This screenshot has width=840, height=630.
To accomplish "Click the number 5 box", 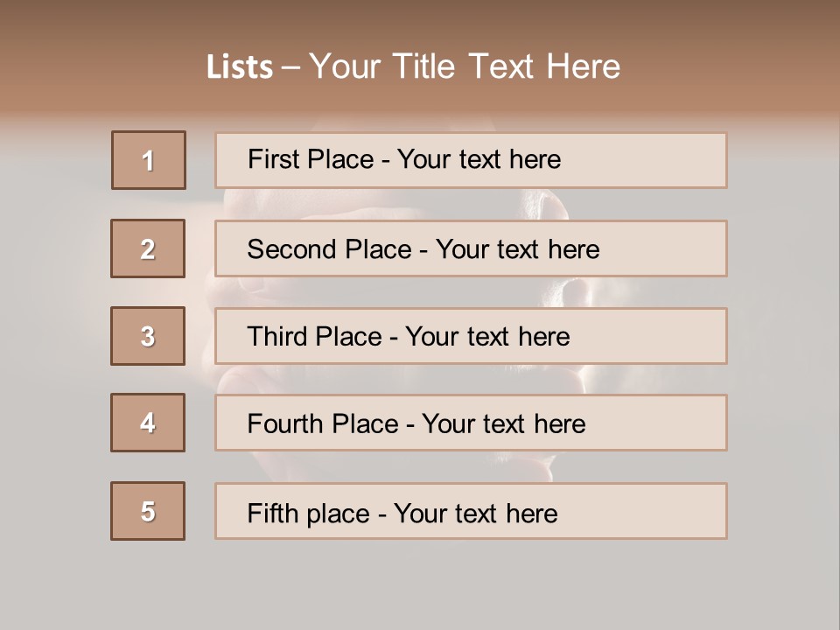I will pyautogui.click(x=148, y=511).
